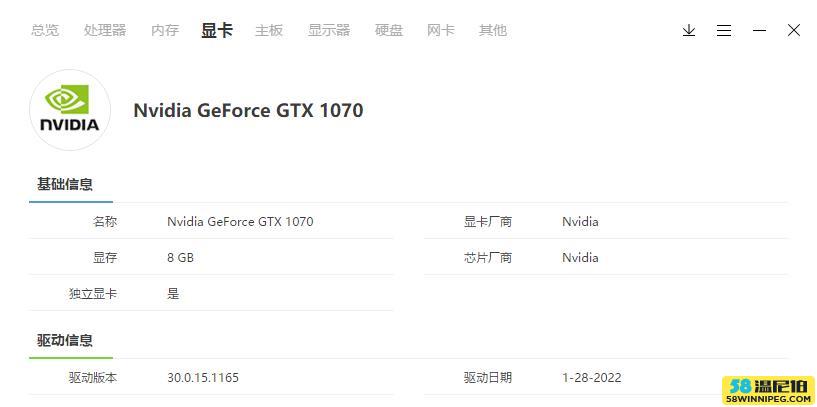817x407 pixels.
Task: Click the 58 Winnipeg watermark logo
Action: point(769,390)
